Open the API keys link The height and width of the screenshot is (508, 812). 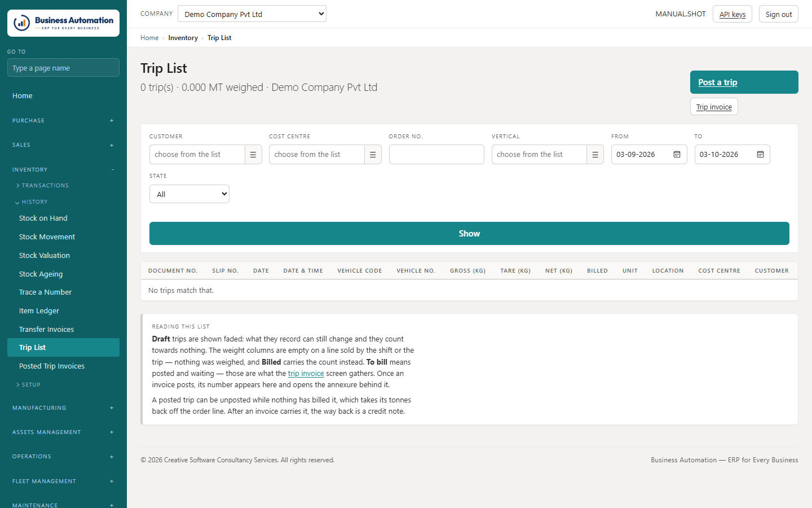(732, 14)
